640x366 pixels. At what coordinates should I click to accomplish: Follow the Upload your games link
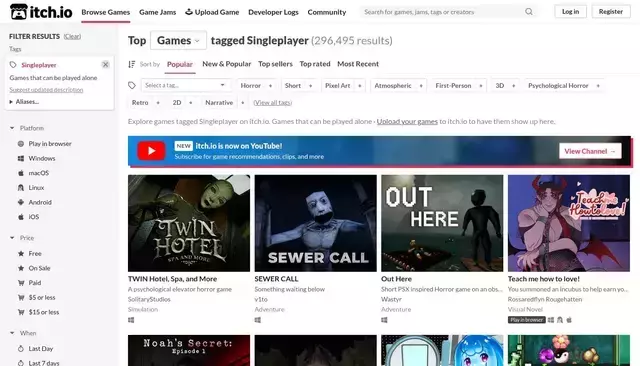click(x=407, y=122)
